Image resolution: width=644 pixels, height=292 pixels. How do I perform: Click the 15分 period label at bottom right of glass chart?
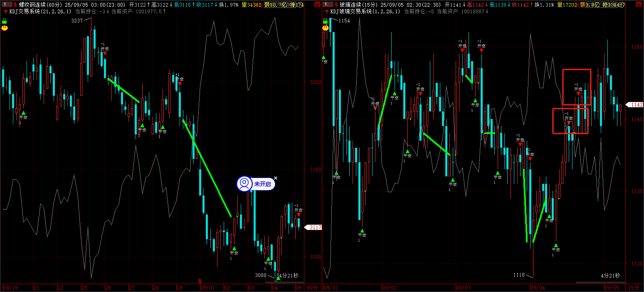point(633,287)
